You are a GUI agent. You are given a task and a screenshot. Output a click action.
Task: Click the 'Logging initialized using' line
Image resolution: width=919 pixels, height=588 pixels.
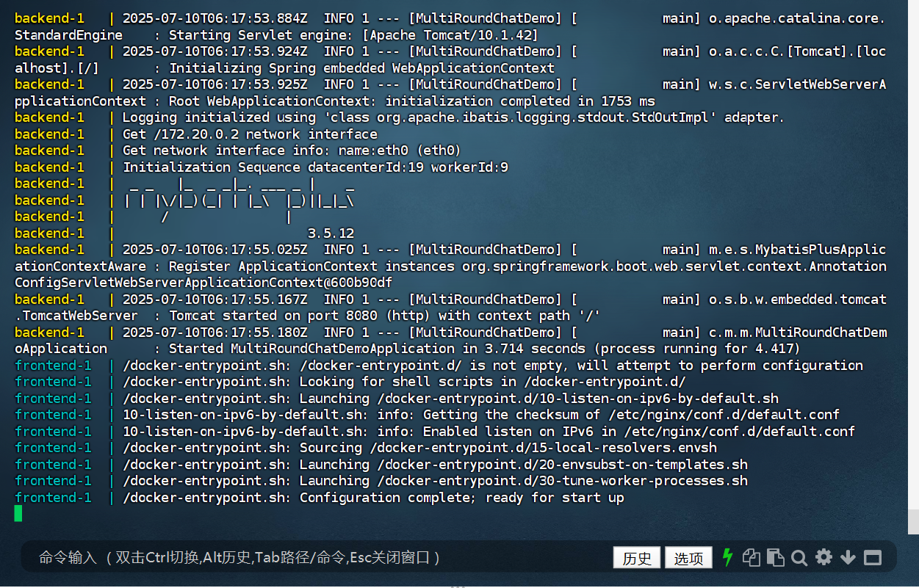[453, 117]
